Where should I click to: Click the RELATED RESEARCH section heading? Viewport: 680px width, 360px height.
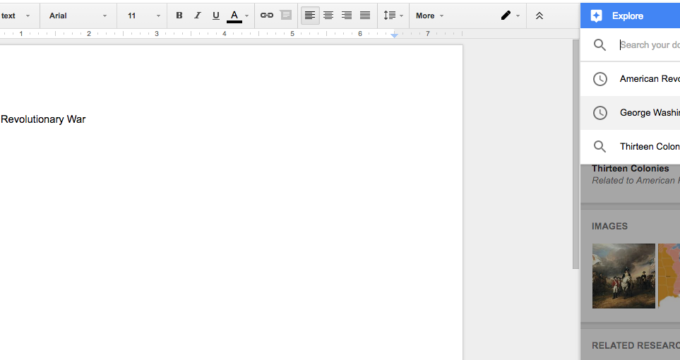[636, 346]
